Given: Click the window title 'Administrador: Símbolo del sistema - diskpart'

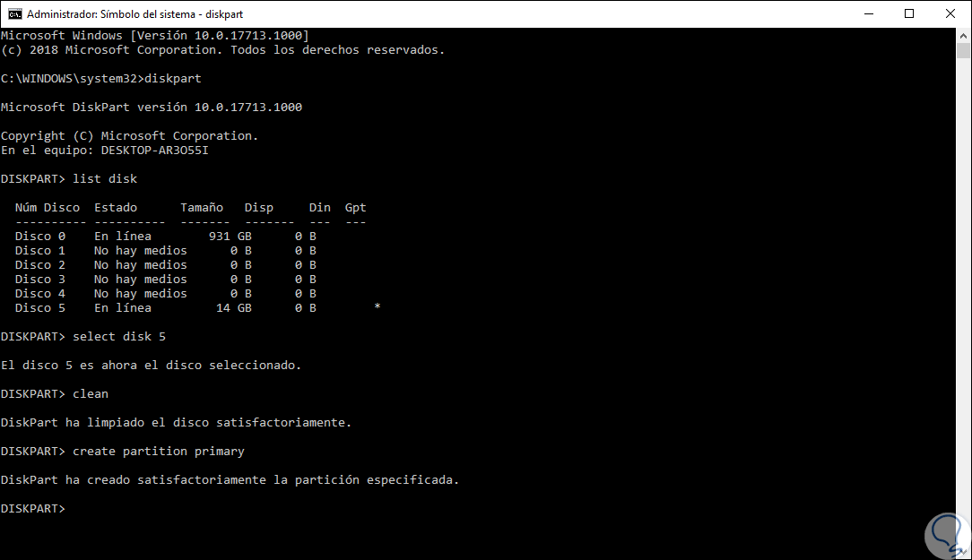Looking at the screenshot, I should pyautogui.click(x=135, y=13).
